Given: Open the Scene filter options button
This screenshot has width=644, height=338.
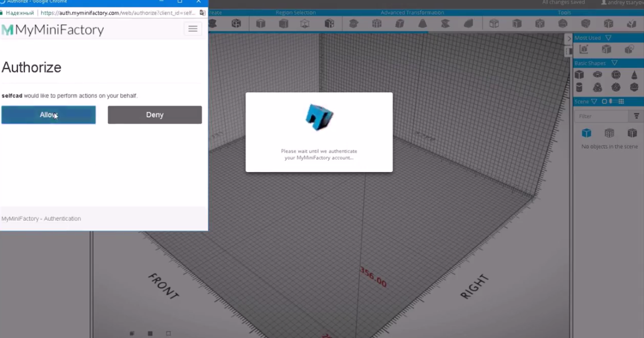Looking at the screenshot, I should click(x=636, y=116).
